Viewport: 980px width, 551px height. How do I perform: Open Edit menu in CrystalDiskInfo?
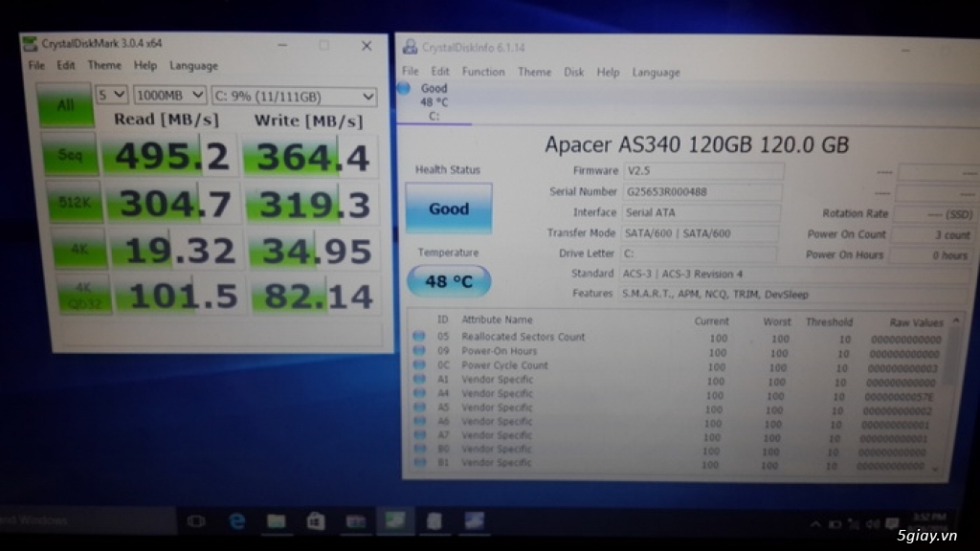[440, 71]
